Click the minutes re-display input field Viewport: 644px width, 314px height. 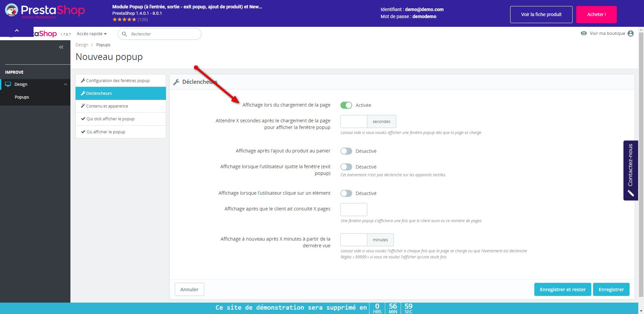click(354, 240)
